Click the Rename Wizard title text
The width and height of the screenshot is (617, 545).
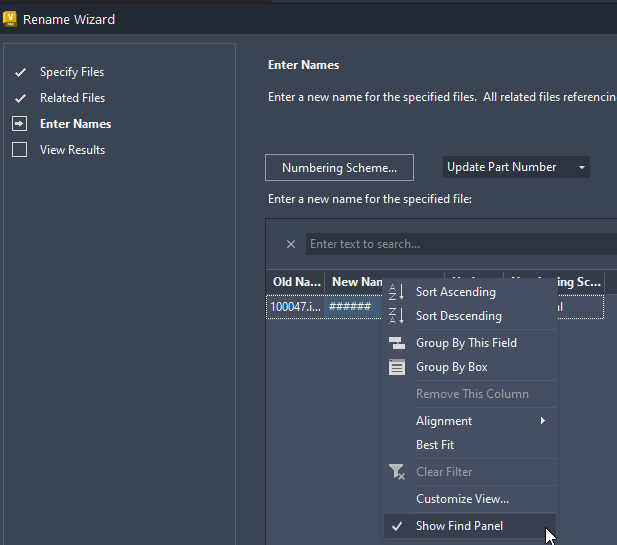click(x=69, y=19)
